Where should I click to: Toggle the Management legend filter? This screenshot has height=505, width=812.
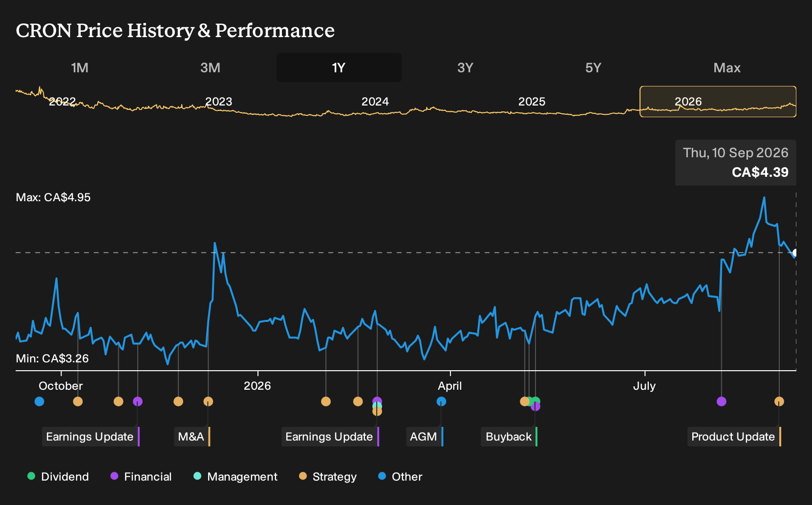(235, 477)
